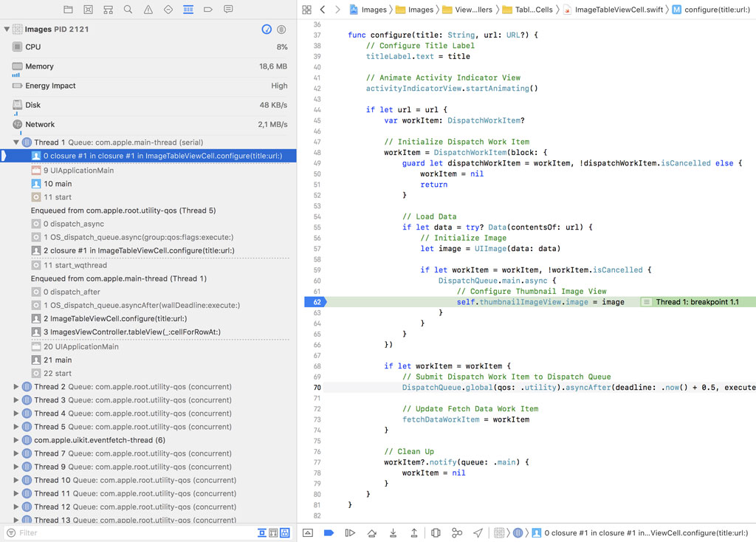Open the Debug memory graph button

pos(457,532)
